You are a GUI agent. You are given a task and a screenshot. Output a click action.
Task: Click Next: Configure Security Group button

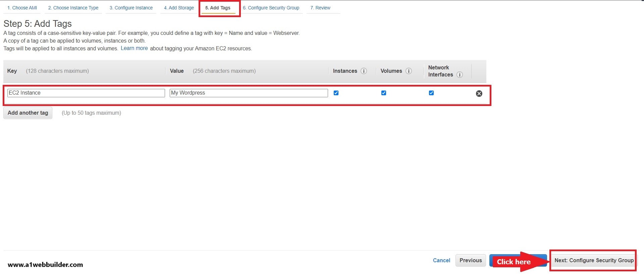pos(594,260)
